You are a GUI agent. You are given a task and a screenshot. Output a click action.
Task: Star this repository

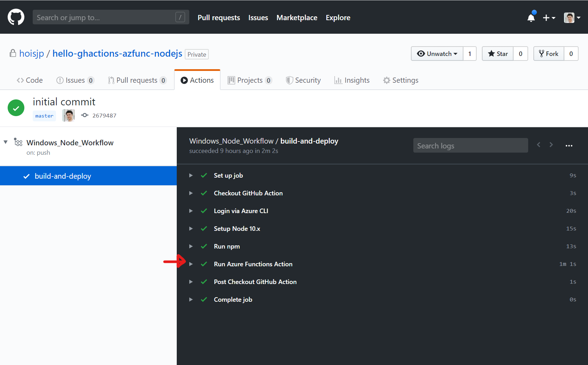tap(498, 54)
